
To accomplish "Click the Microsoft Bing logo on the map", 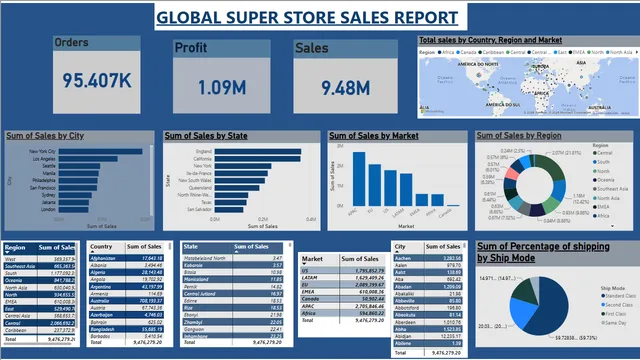I will 433,111.
